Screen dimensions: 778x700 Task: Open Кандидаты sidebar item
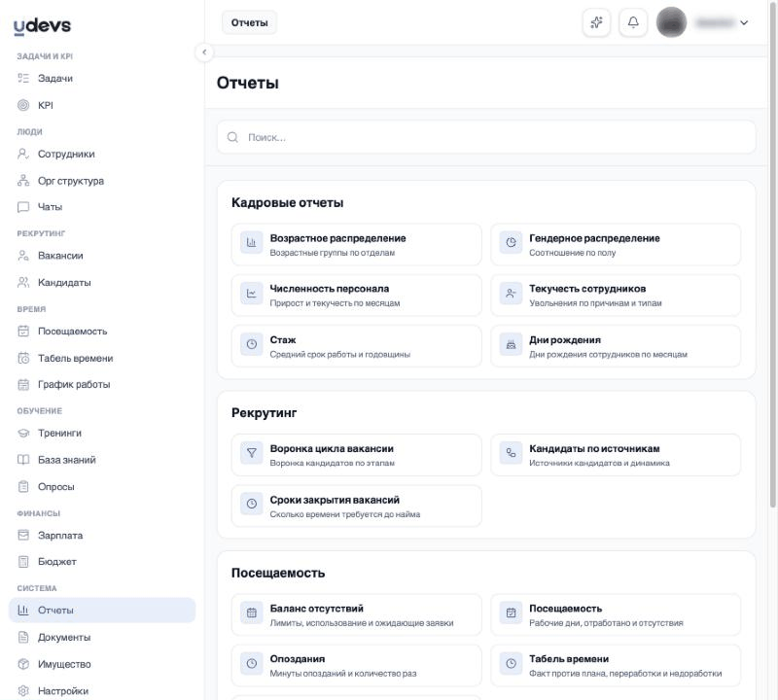tap(102, 283)
